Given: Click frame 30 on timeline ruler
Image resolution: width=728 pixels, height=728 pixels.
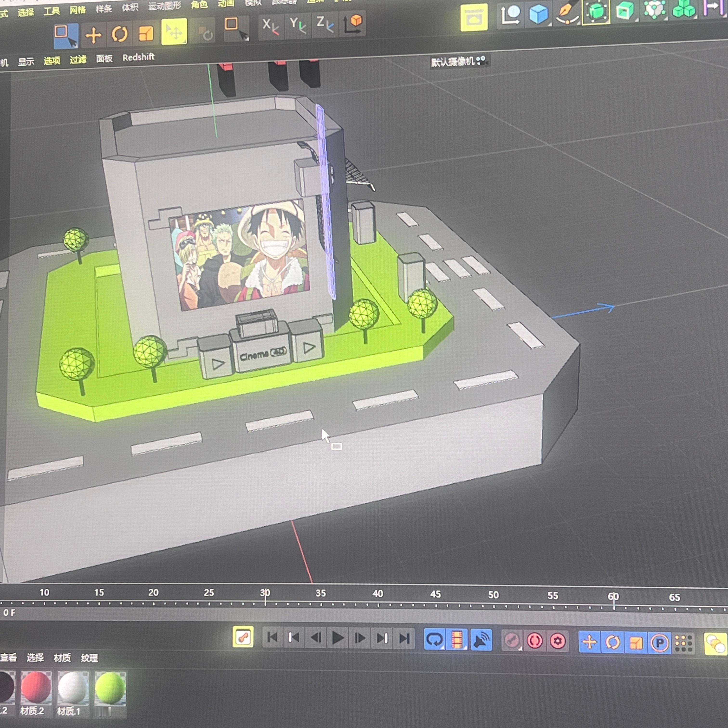Looking at the screenshot, I should pos(265,593).
